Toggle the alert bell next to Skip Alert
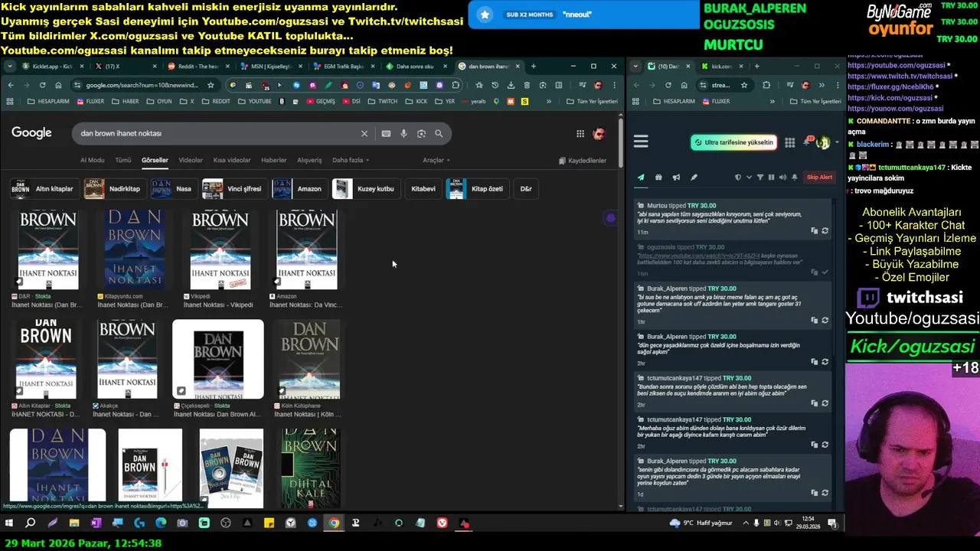Image resolution: width=980 pixels, height=551 pixels. coord(794,177)
